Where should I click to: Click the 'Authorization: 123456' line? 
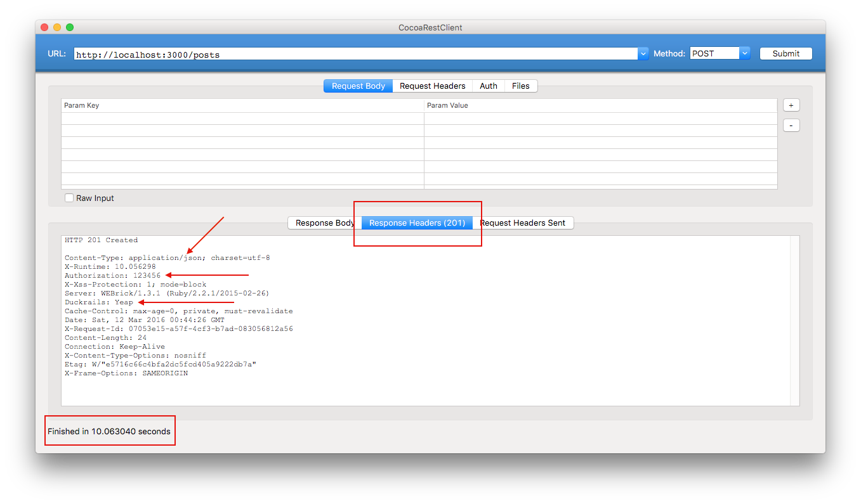(112, 276)
